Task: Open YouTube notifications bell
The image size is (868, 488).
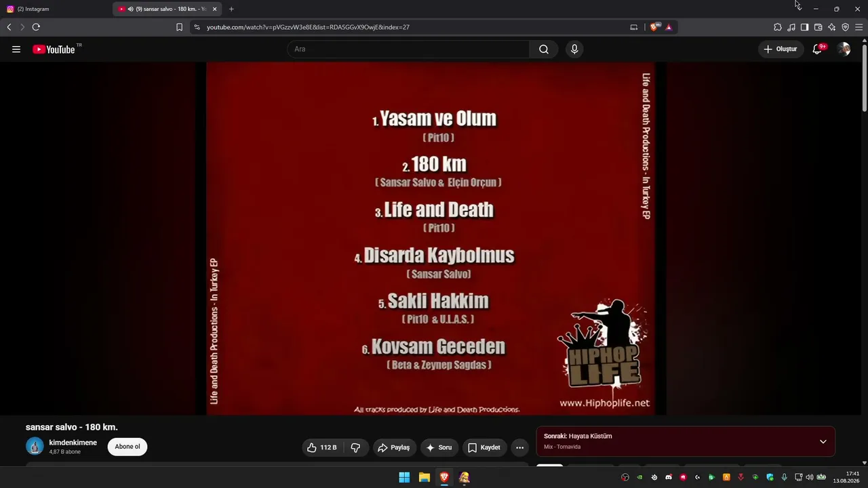Action: (x=817, y=49)
